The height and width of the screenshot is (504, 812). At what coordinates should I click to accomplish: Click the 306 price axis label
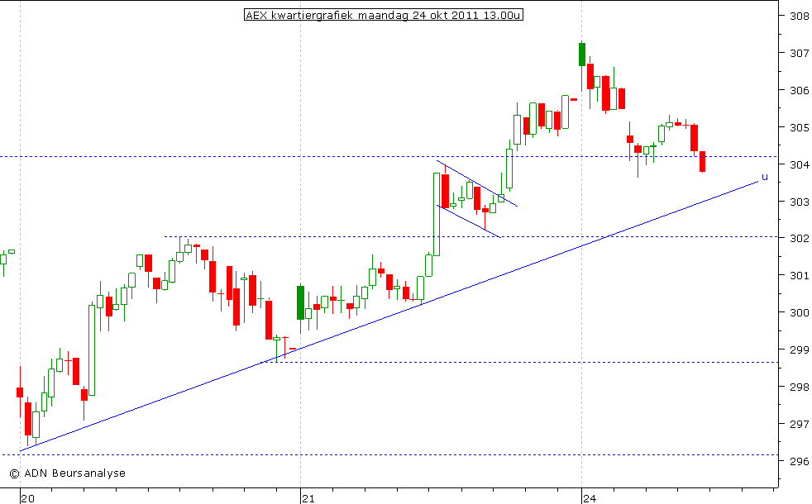point(799,91)
